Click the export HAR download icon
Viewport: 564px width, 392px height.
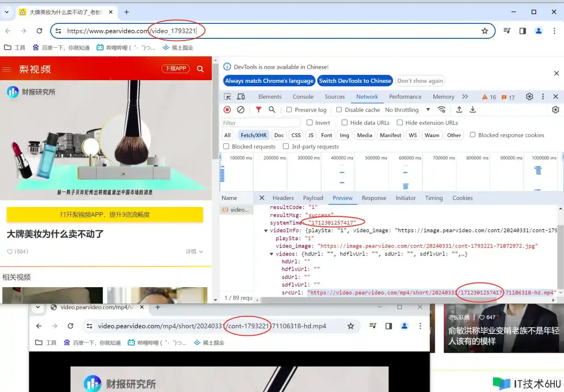click(x=473, y=110)
